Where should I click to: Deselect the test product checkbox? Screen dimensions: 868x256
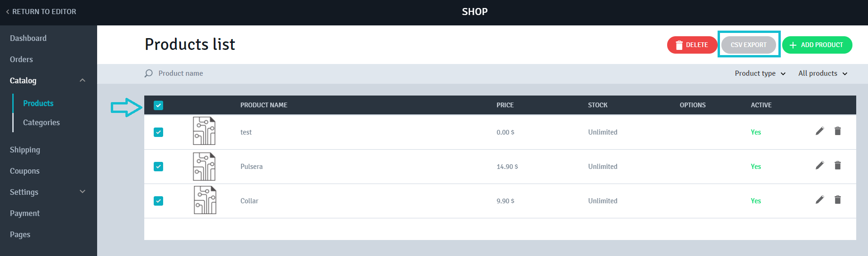pos(158,132)
